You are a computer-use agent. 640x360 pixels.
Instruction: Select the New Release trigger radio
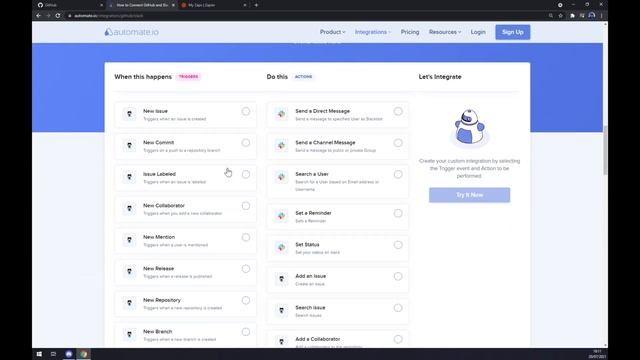tap(246, 269)
